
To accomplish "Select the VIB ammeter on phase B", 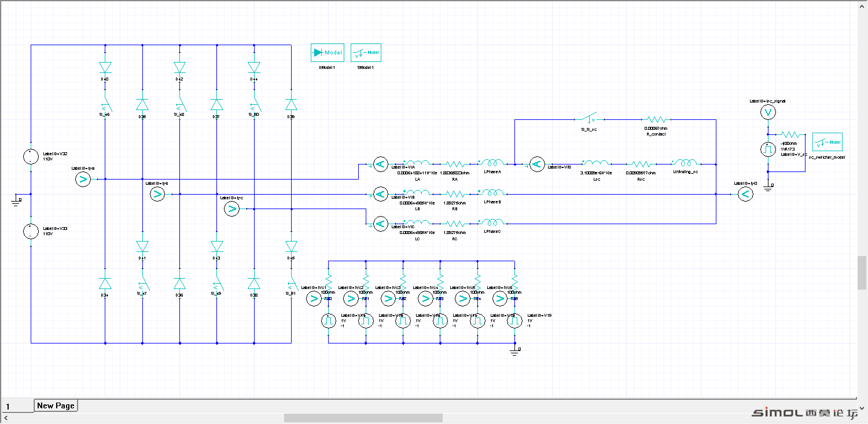I will [x=380, y=194].
